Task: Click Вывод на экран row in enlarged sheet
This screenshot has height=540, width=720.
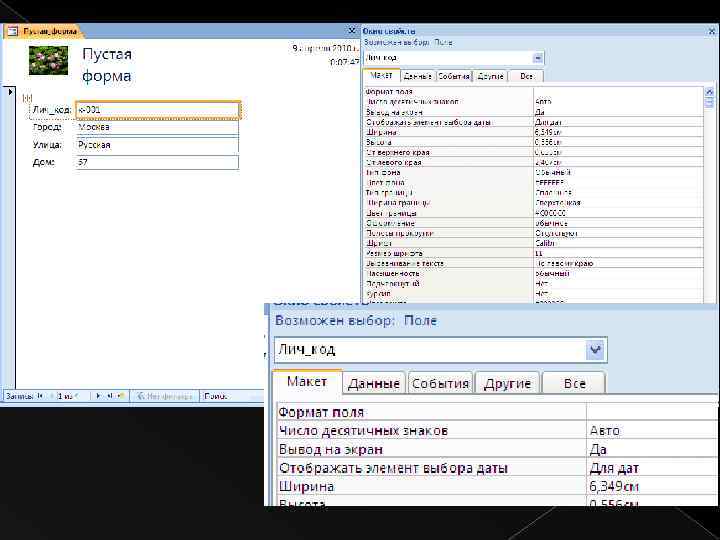Action: (497, 449)
